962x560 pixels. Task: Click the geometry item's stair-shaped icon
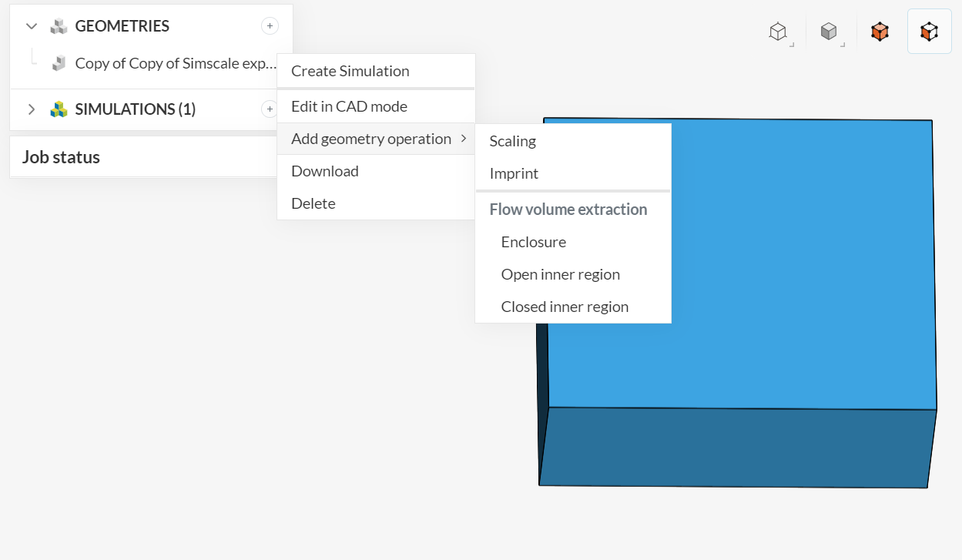click(x=59, y=63)
